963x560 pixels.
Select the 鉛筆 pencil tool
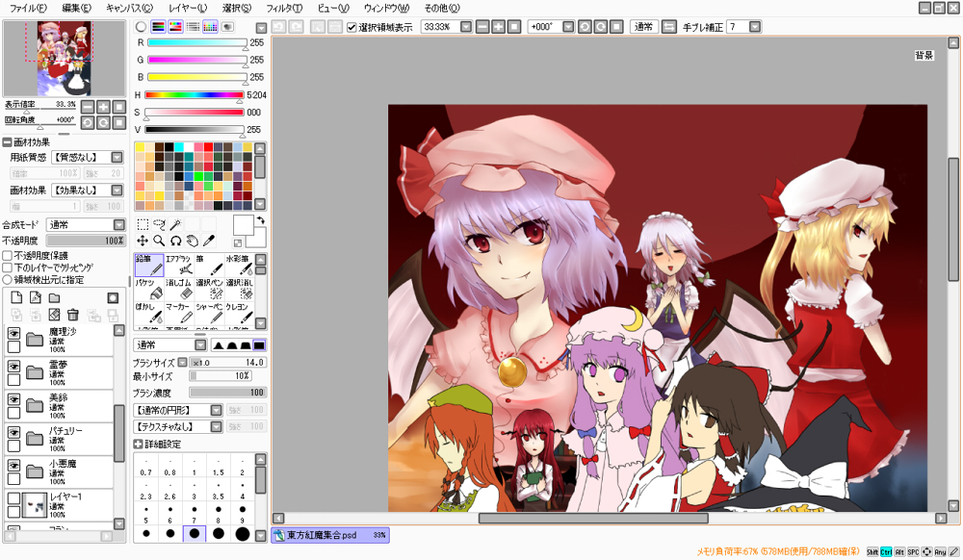(148, 265)
